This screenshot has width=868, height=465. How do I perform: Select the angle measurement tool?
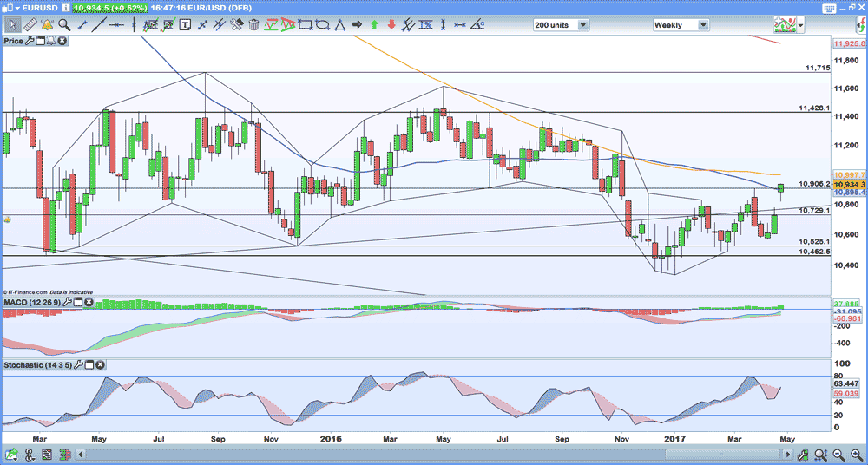tap(477, 24)
